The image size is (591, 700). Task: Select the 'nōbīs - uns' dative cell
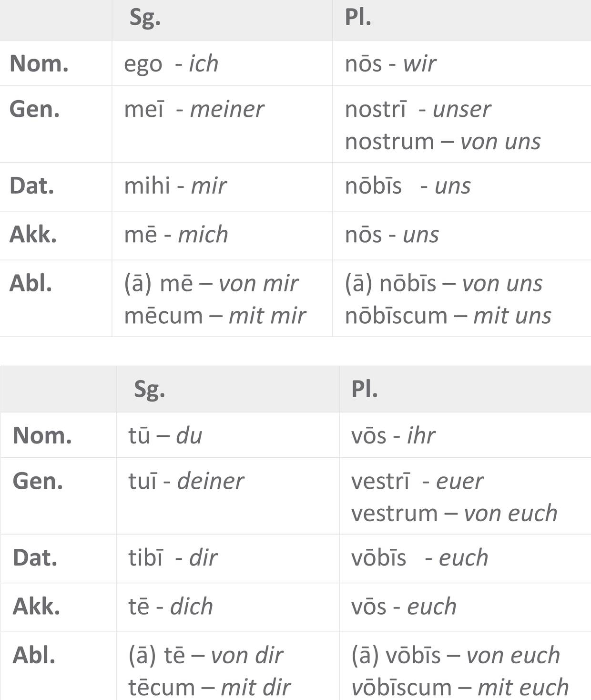click(408, 186)
